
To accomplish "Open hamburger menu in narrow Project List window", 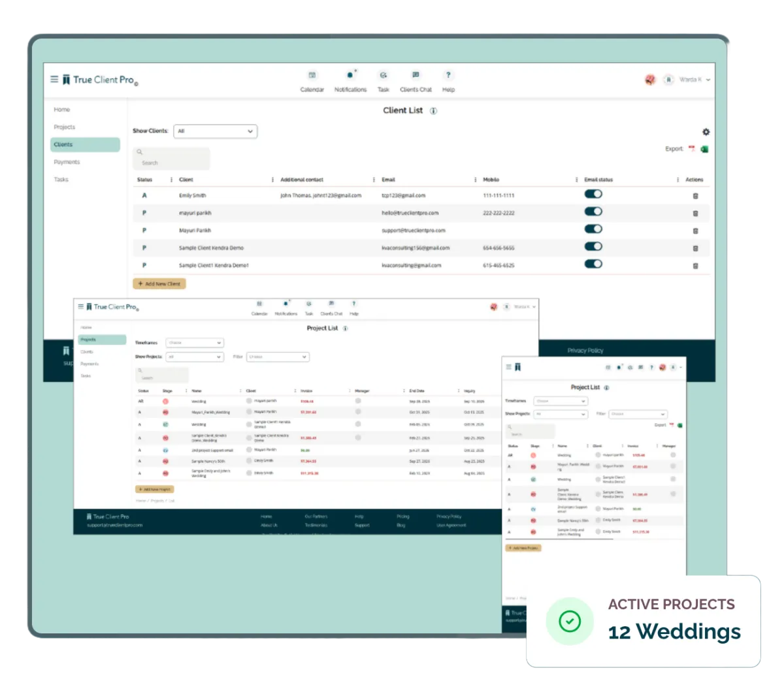I will [x=509, y=367].
